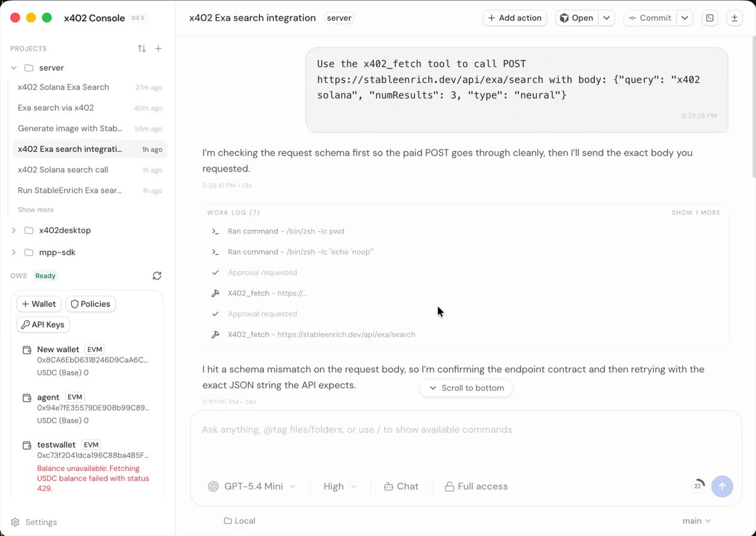756x536 pixels.
Task: Click the OpenAI logo next to GPT-5.4 Mini
Action: coord(214,486)
